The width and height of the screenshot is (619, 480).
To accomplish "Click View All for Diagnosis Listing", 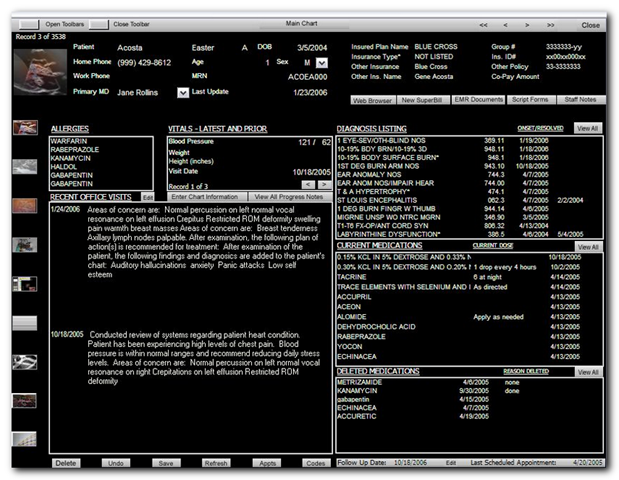I will [588, 128].
